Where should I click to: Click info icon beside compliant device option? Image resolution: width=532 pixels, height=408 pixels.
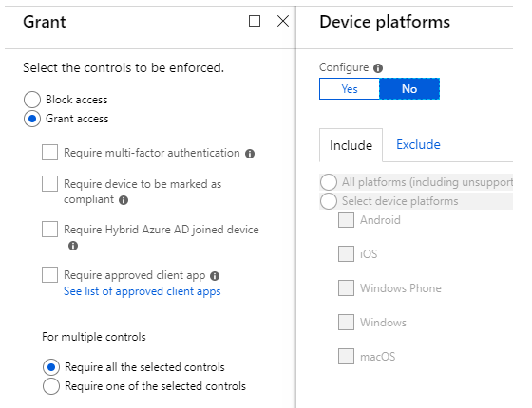[x=123, y=200]
